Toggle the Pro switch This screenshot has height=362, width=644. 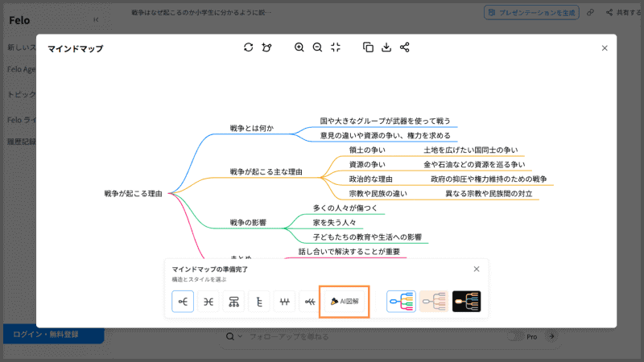pyautogui.click(x=514, y=336)
